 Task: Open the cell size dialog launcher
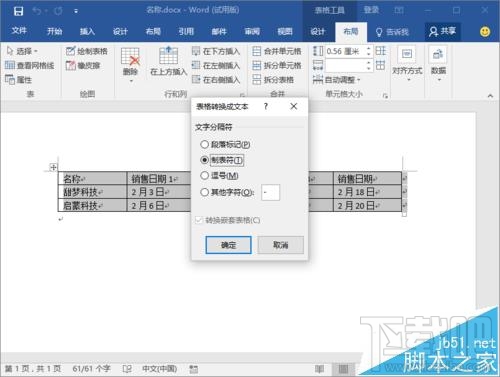tap(385, 96)
